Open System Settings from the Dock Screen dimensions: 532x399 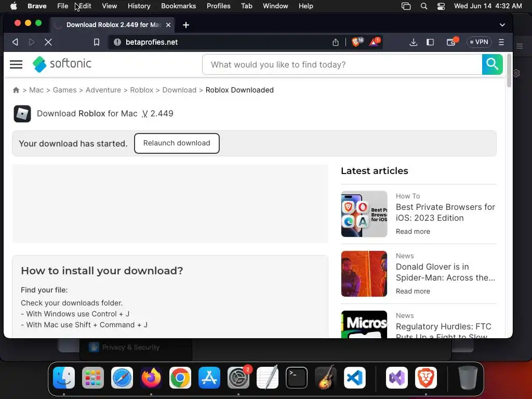coord(238,378)
